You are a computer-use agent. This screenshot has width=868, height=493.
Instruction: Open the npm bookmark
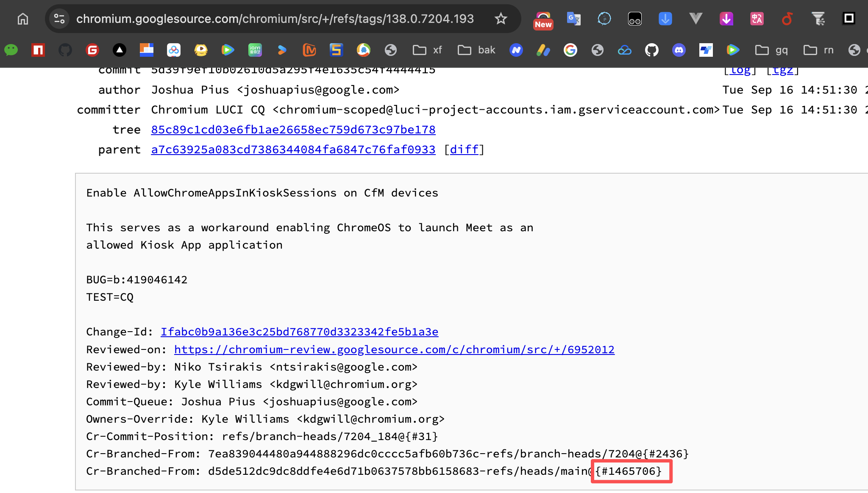coord(38,50)
